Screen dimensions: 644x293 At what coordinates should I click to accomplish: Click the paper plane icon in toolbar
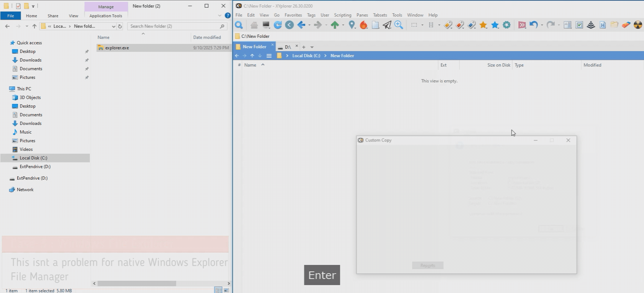(387, 25)
